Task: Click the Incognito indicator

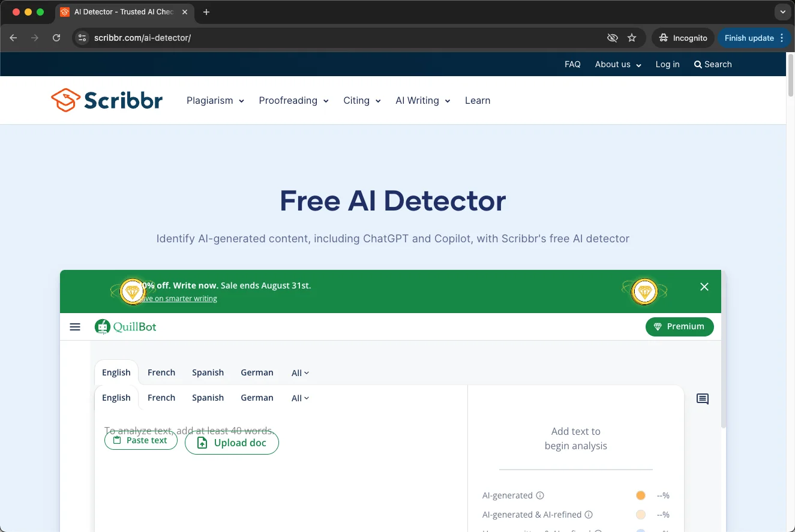Action: (683, 38)
